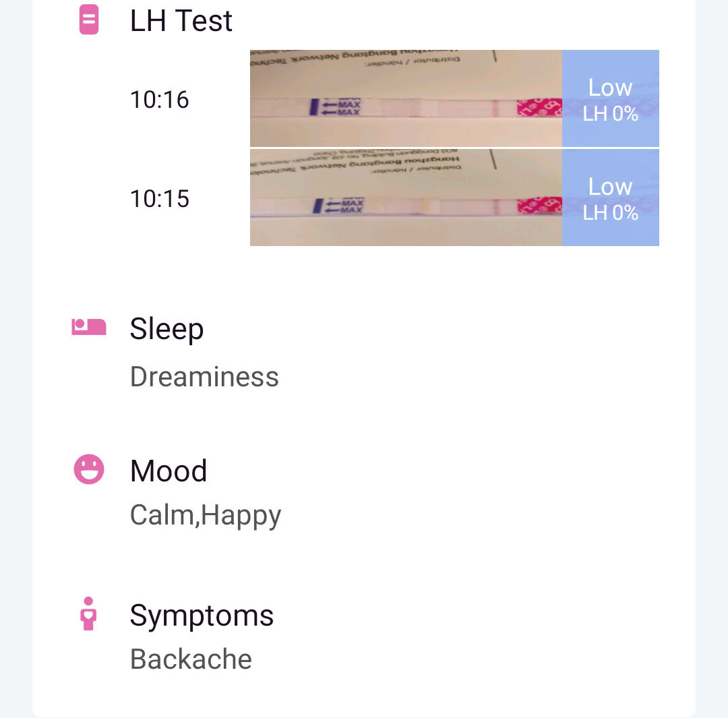Edit the Dreaminess sleep entry

tap(204, 377)
